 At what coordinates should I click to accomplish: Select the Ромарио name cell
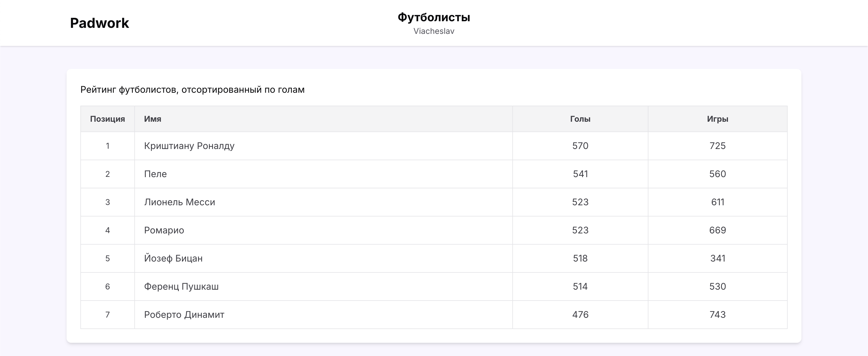point(164,230)
